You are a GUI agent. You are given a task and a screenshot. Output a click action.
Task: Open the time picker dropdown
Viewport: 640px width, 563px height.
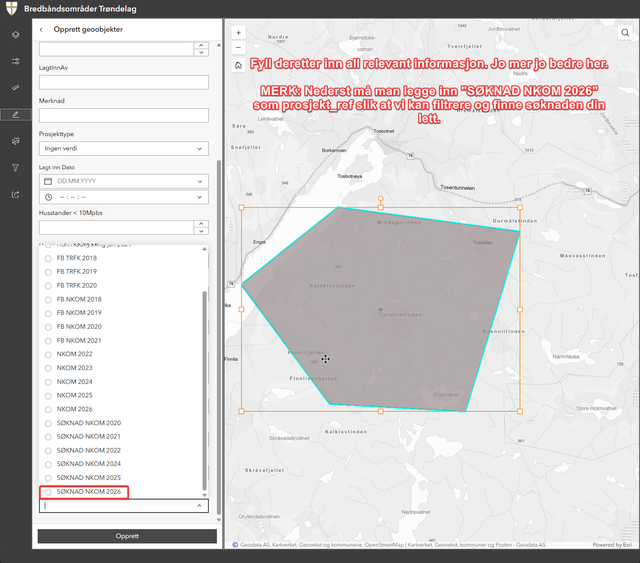124,197
